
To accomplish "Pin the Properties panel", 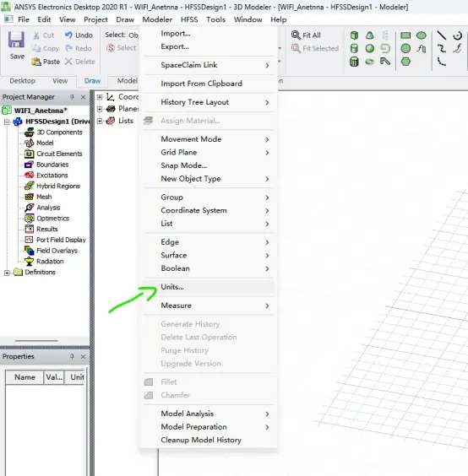I will [x=72, y=356].
